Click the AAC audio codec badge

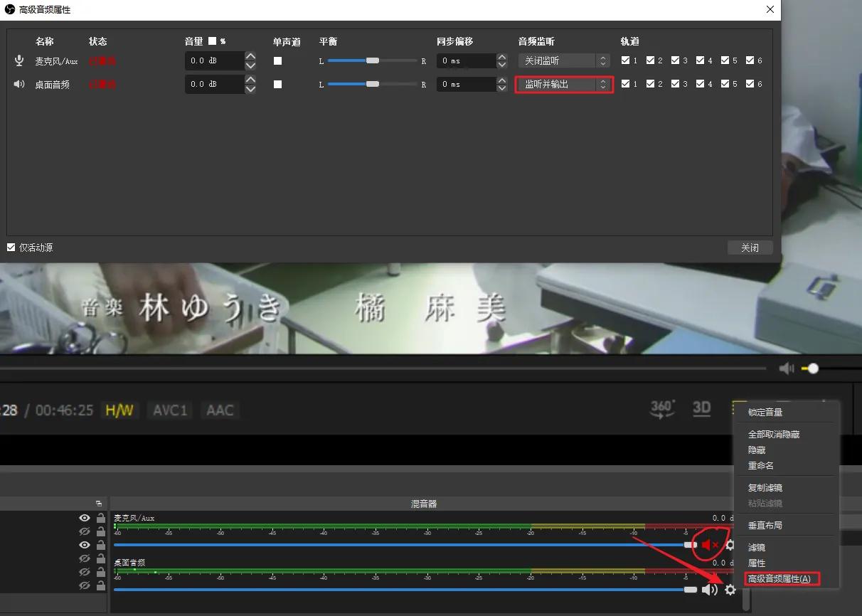click(220, 410)
